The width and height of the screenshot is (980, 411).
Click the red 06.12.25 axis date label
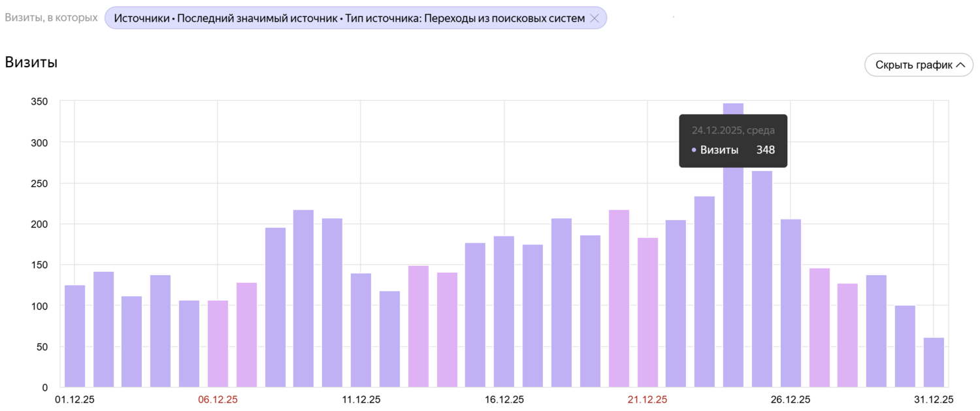(x=218, y=400)
